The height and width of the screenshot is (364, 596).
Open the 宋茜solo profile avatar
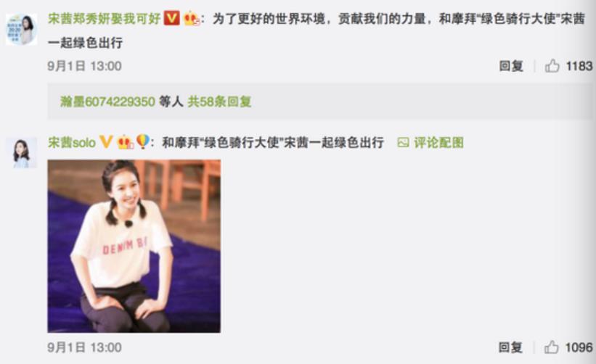(21, 152)
